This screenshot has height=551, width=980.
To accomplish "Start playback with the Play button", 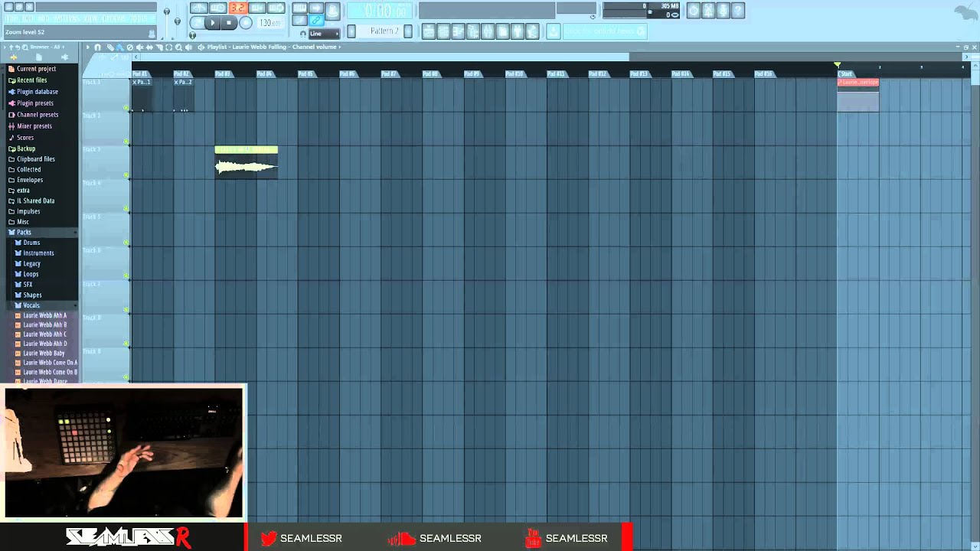I will (x=213, y=23).
